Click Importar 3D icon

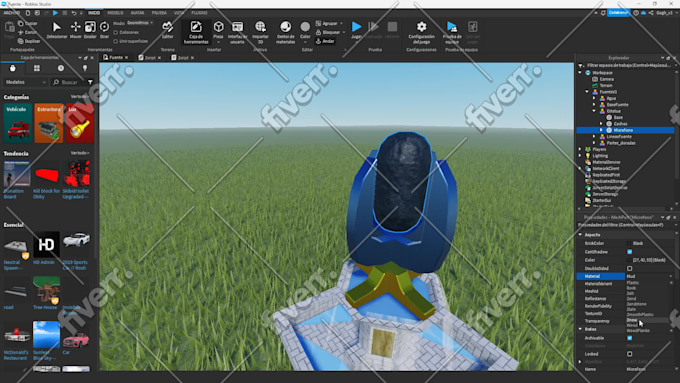[x=260, y=26]
